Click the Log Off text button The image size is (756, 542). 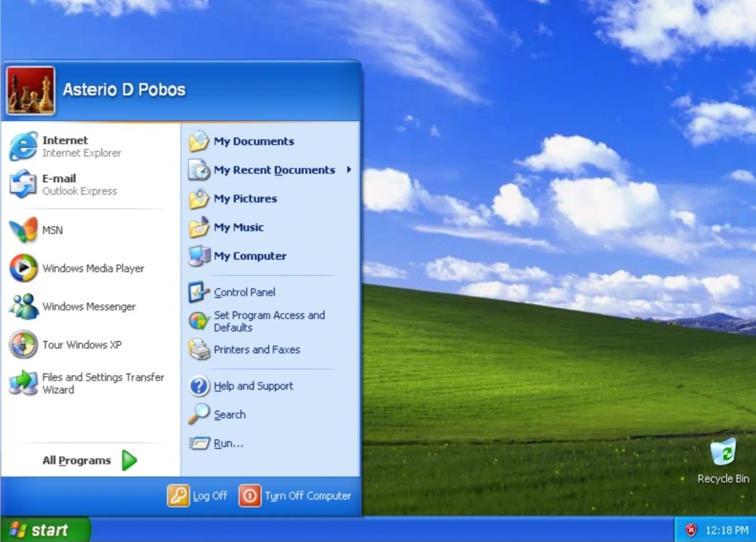click(210, 496)
